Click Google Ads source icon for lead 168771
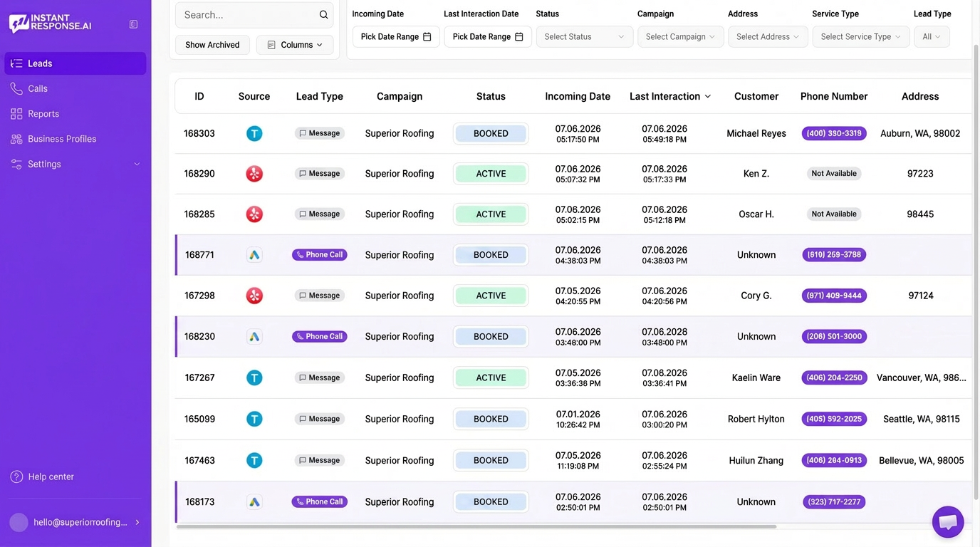The width and height of the screenshot is (980, 547). (x=254, y=255)
